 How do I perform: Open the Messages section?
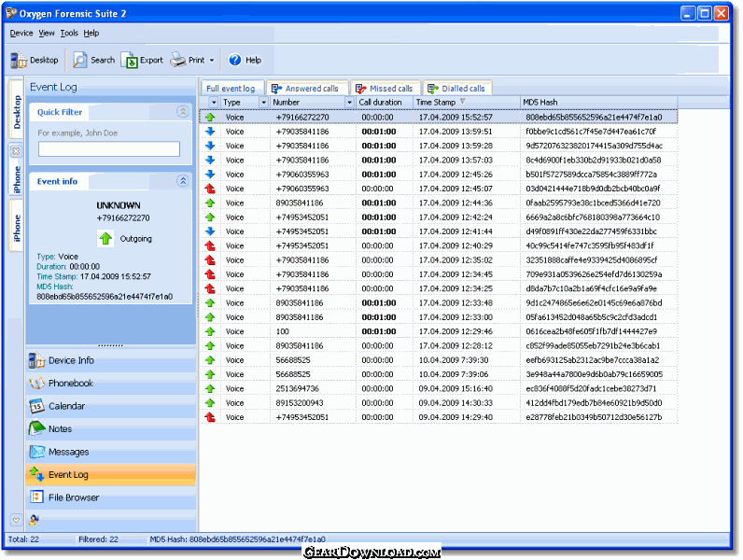(x=110, y=452)
